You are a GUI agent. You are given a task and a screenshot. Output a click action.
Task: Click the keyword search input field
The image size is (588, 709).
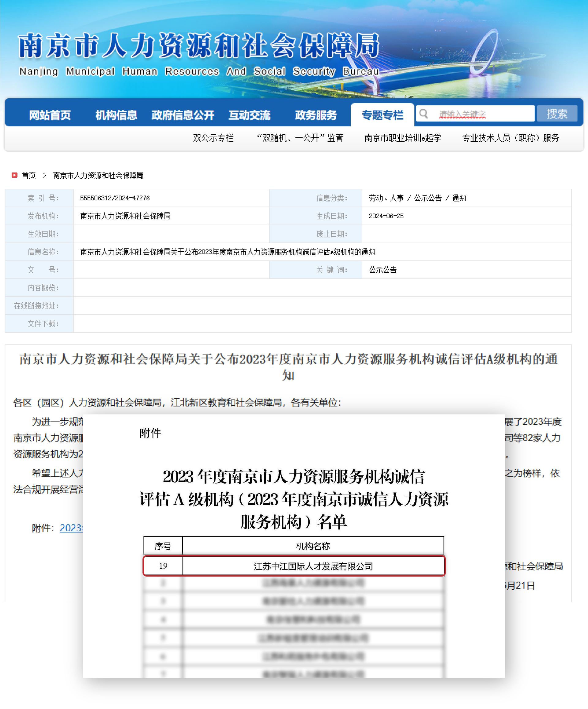pyautogui.click(x=475, y=113)
